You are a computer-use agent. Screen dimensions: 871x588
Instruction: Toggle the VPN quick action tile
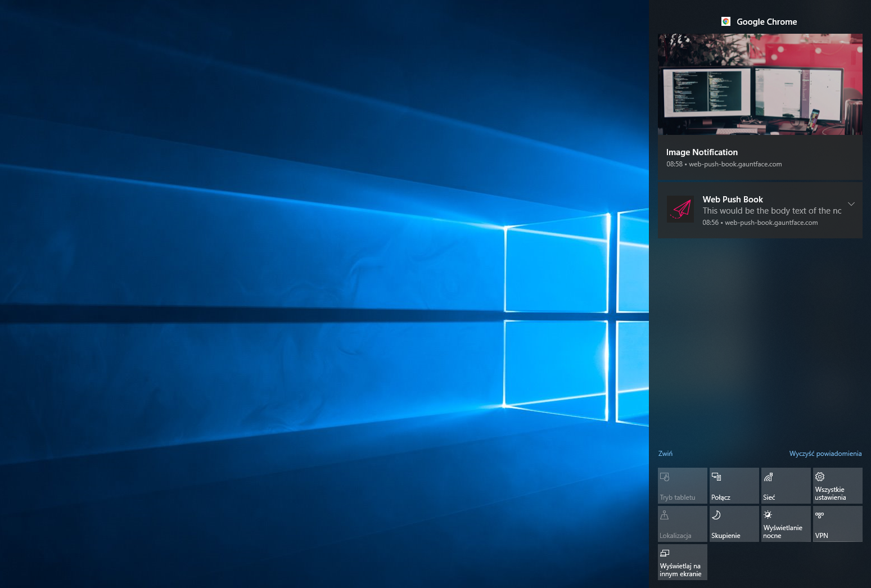coord(838,524)
